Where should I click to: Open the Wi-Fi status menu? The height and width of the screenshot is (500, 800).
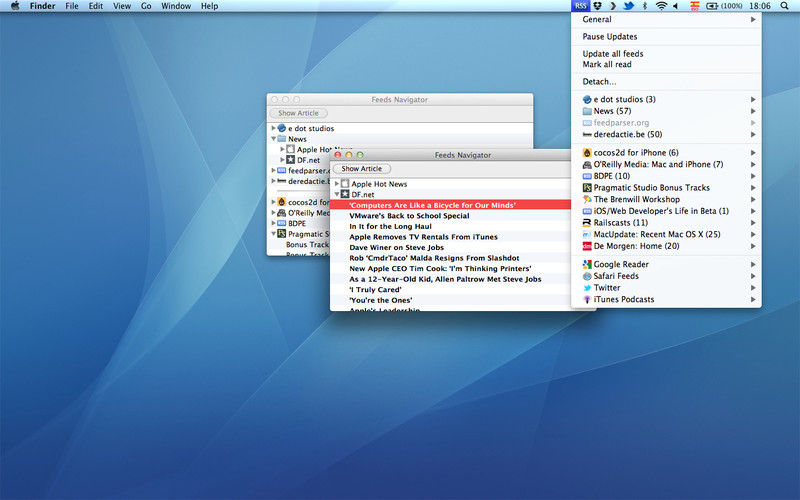[660, 6]
